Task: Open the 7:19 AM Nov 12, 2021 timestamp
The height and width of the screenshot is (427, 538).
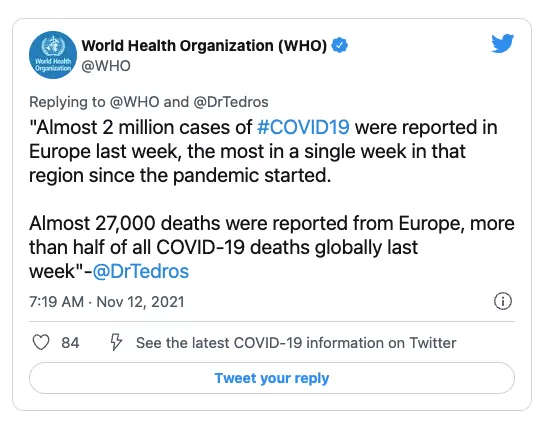Action: (107, 302)
